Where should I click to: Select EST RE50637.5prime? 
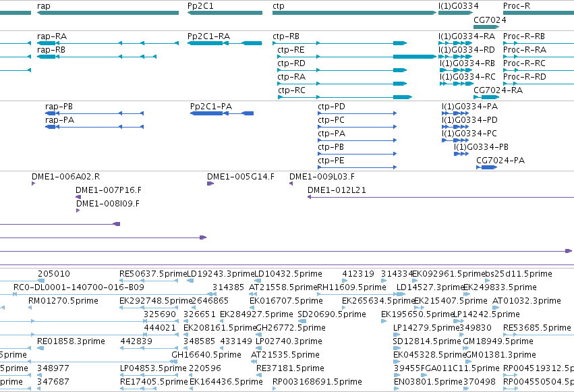(x=153, y=274)
